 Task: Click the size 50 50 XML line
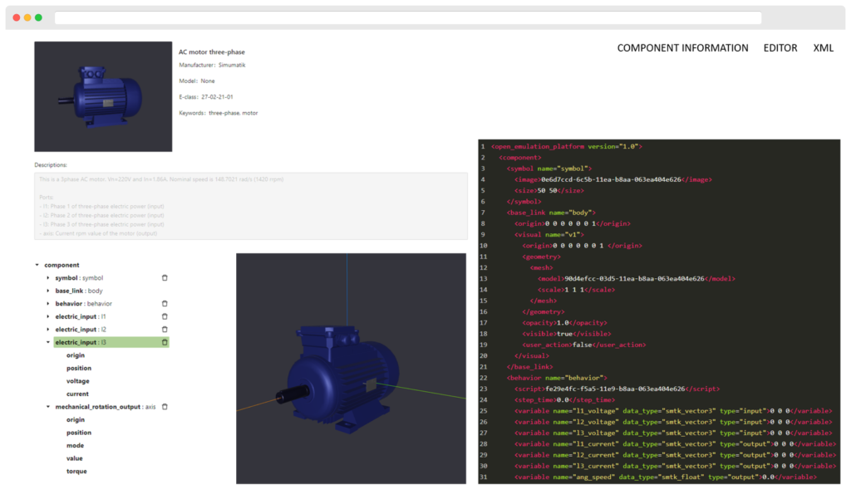[549, 191]
